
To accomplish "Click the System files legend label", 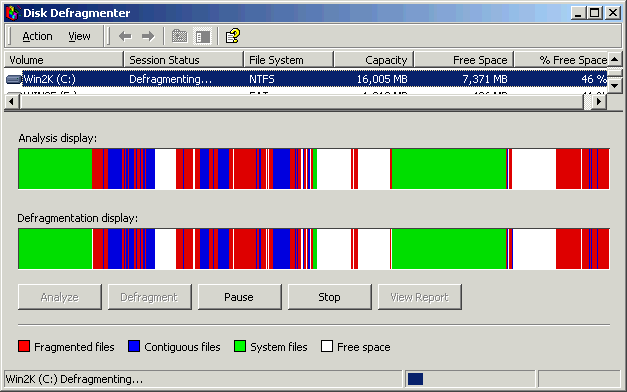I will click(x=279, y=347).
